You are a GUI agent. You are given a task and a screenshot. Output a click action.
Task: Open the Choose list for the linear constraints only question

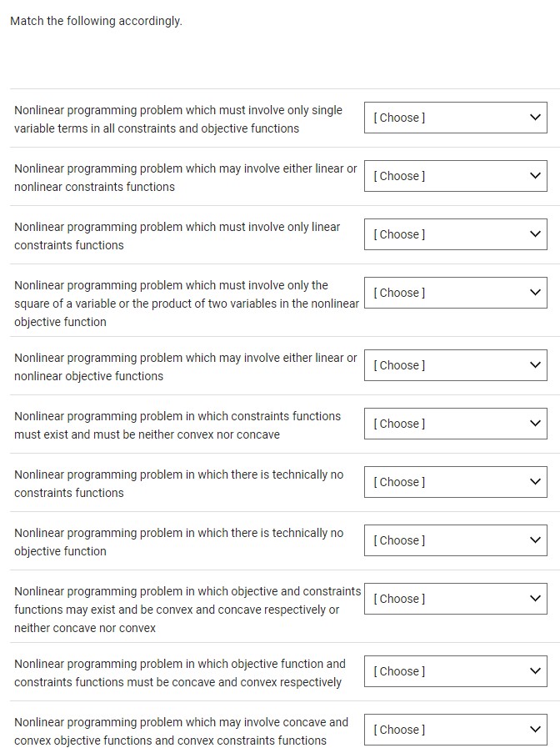[x=454, y=234]
